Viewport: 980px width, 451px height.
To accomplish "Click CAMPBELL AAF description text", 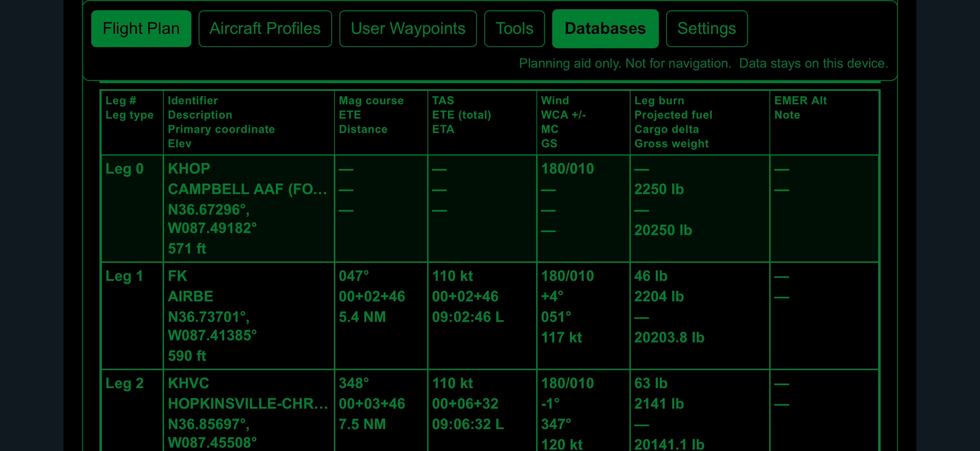I will (248, 189).
